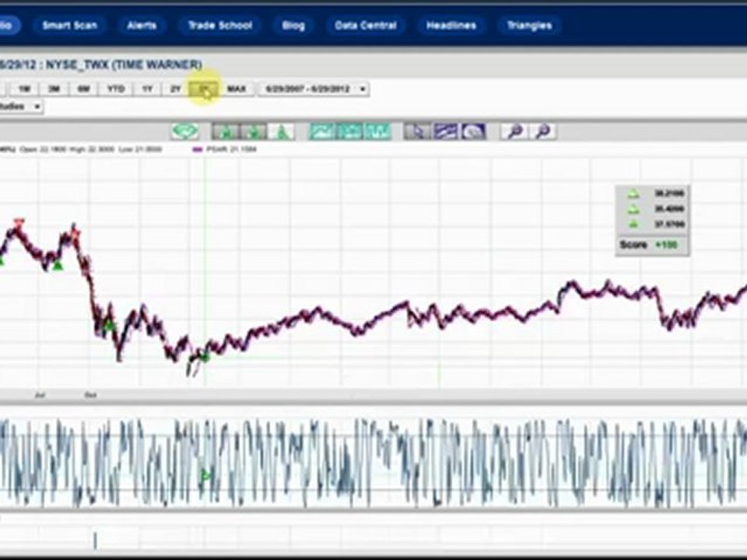Open the Blog section
The image size is (747, 560).
coord(293,25)
